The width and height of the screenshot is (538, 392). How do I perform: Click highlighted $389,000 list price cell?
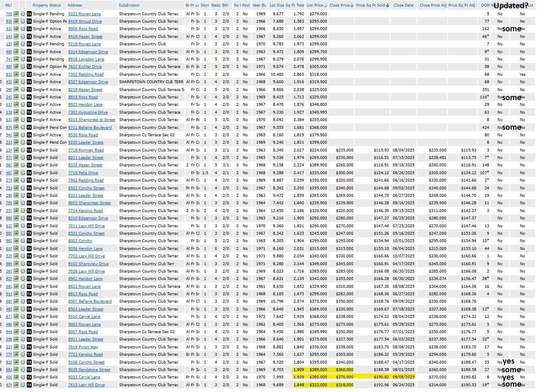(318, 370)
